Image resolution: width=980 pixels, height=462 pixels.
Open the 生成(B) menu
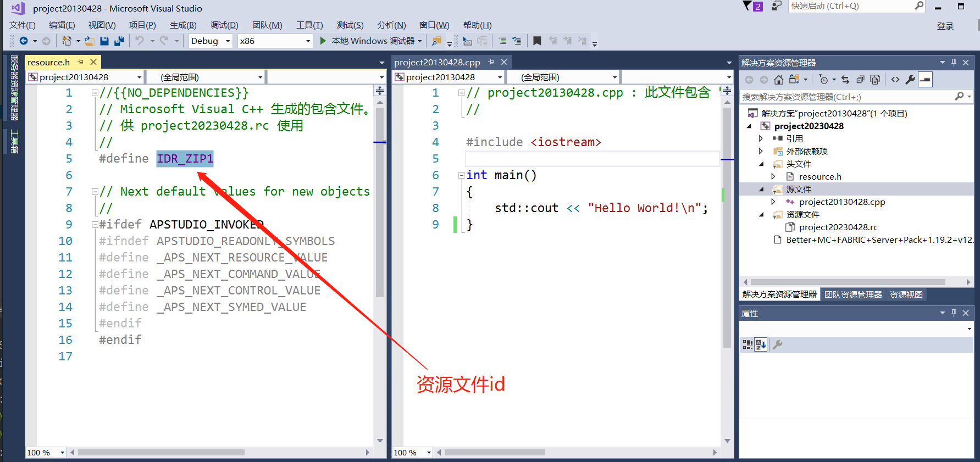pyautogui.click(x=182, y=25)
